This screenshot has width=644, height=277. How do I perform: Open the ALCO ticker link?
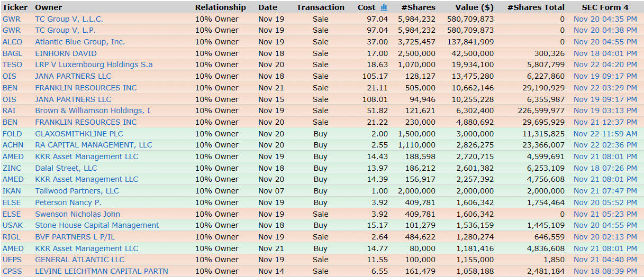[x=12, y=42]
